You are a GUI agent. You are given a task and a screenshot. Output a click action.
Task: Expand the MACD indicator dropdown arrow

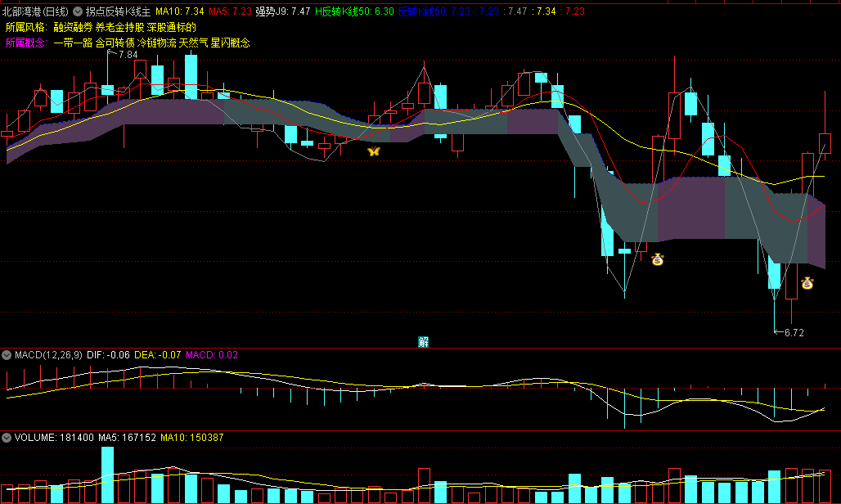pyautogui.click(x=7, y=355)
